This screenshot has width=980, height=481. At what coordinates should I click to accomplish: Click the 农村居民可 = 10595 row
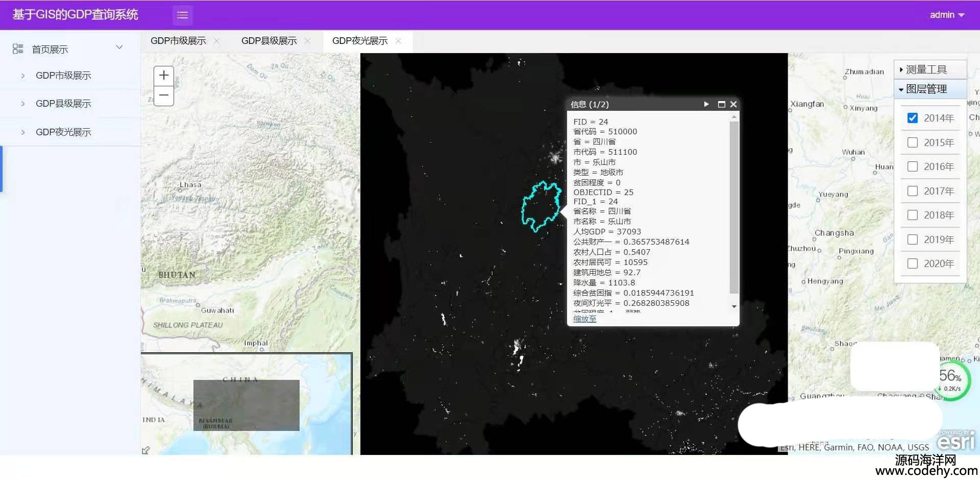click(610, 262)
